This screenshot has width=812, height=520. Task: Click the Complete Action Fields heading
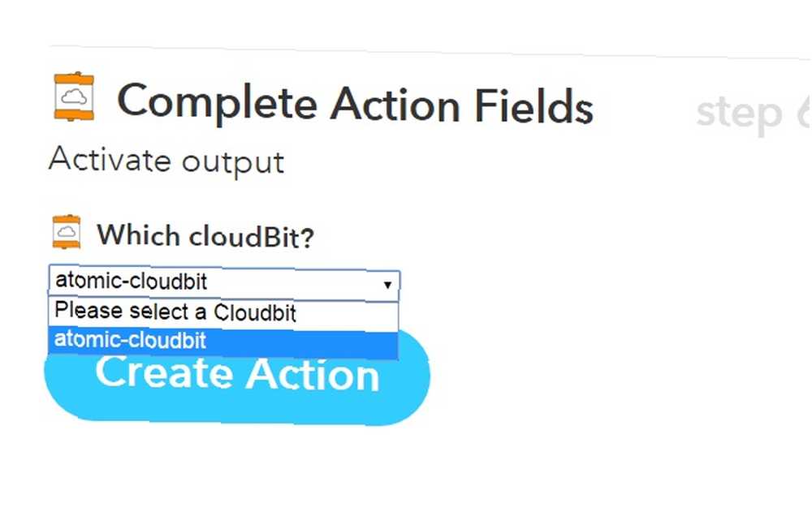click(355, 104)
